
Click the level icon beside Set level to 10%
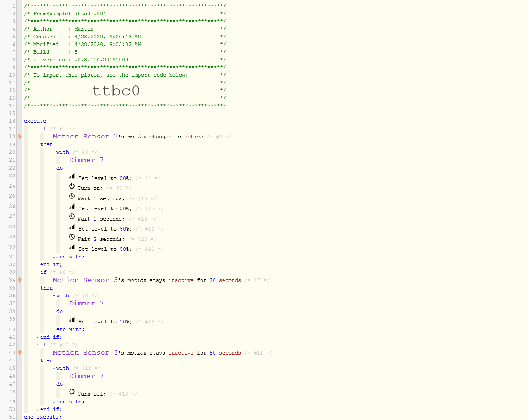pyautogui.click(x=72, y=319)
